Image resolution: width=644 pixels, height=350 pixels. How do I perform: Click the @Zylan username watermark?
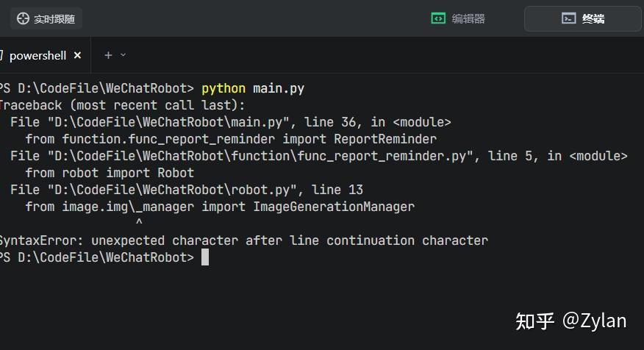[595, 321]
